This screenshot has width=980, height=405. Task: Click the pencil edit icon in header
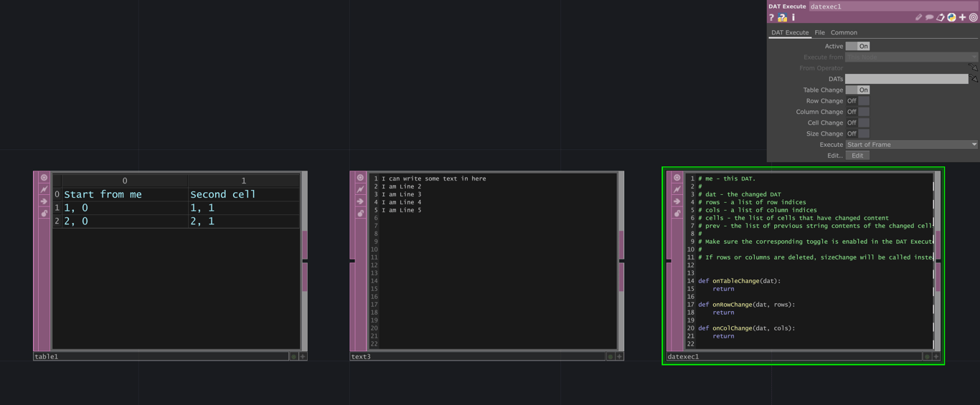point(918,17)
